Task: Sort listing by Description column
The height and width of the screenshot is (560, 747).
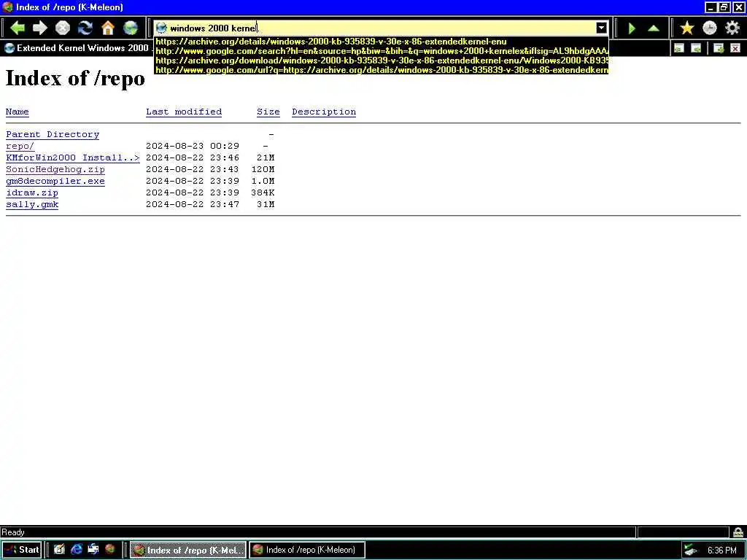Action: 324,112
